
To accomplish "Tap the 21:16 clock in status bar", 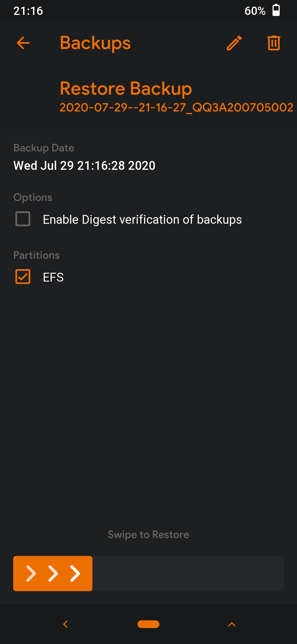I will point(28,11).
